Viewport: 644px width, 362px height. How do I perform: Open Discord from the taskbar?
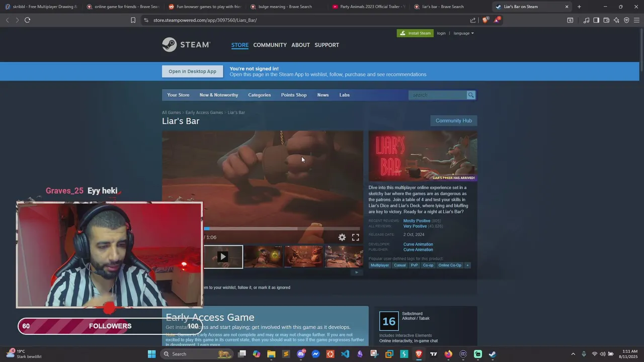(x=301, y=354)
